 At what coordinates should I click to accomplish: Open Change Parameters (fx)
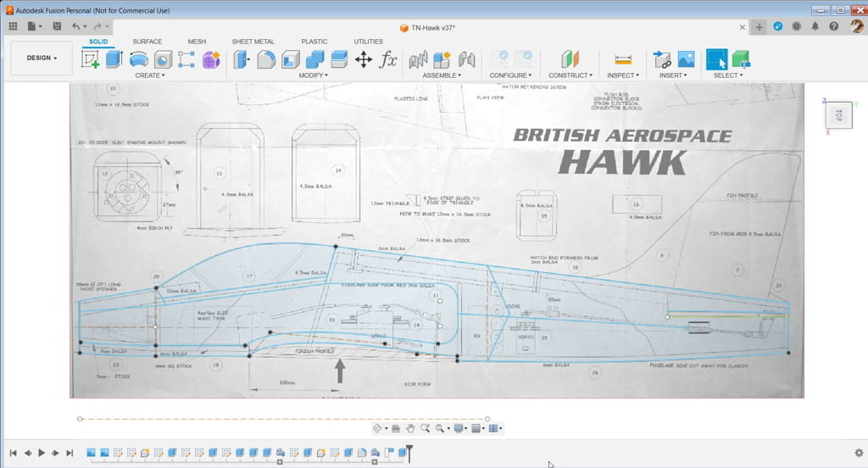click(x=388, y=59)
